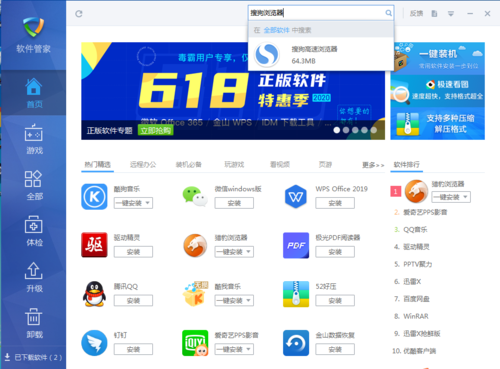This screenshot has height=369, width=500.
Task: Open the 体检 checkup section in sidebar
Action: 33,231
